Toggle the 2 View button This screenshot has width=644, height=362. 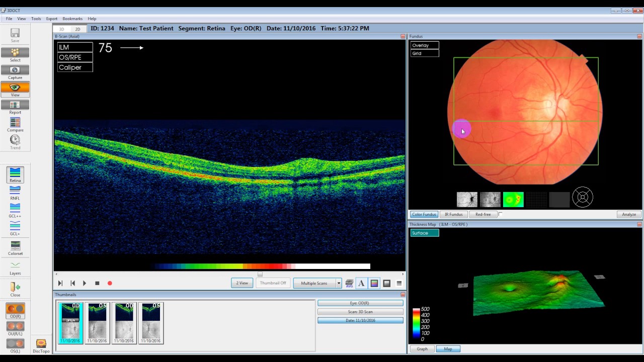tap(242, 283)
